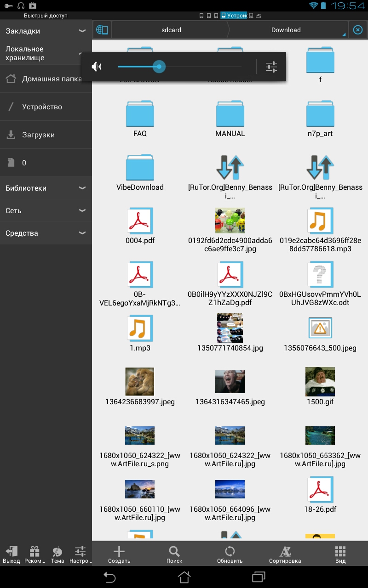Open the 1364316347465.jpeg thumbnail
368x588 pixels.
click(230, 382)
